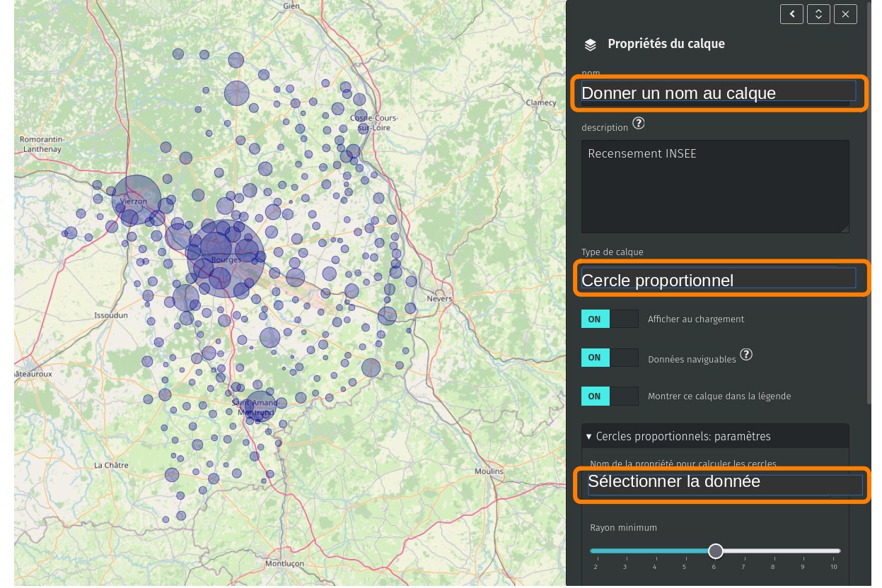This screenshot has width=882, height=588.
Task: Click the circle on Saint-Amand-Montrond
Action: point(260,406)
